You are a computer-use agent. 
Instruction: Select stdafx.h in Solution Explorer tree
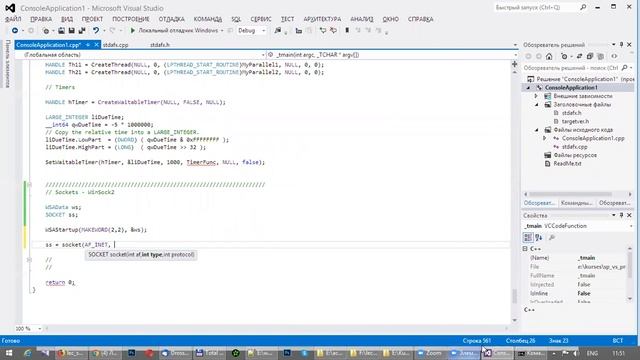coord(571,113)
